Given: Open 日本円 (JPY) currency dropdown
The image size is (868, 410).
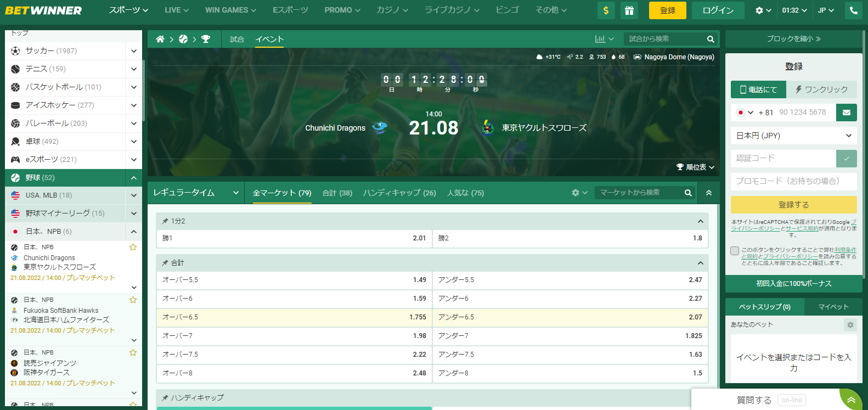Looking at the screenshot, I should (x=794, y=136).
